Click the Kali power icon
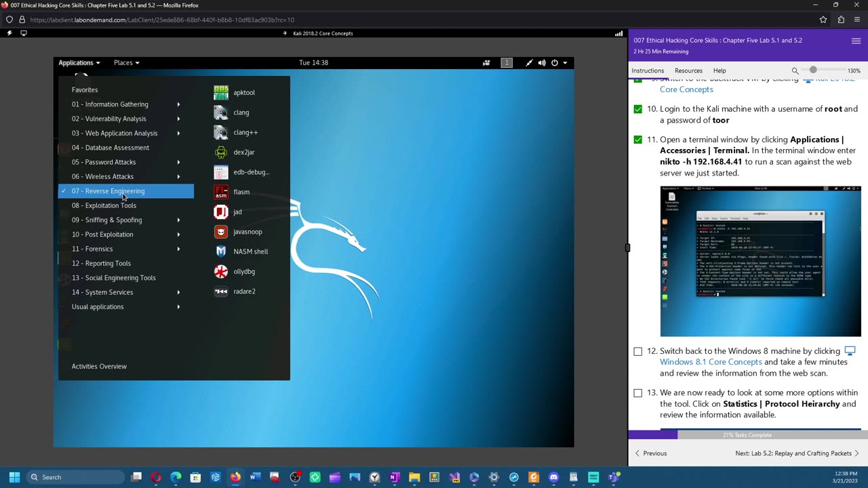 pos(555,63)
